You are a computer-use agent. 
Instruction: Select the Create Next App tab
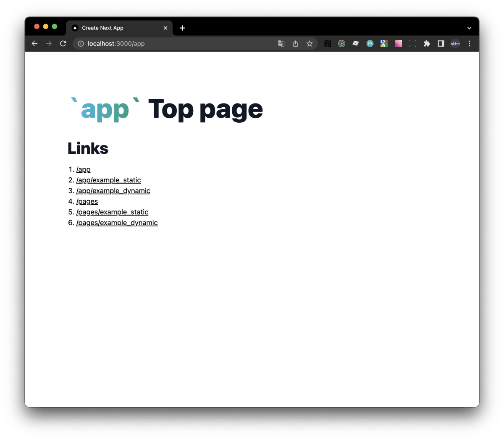120,28
